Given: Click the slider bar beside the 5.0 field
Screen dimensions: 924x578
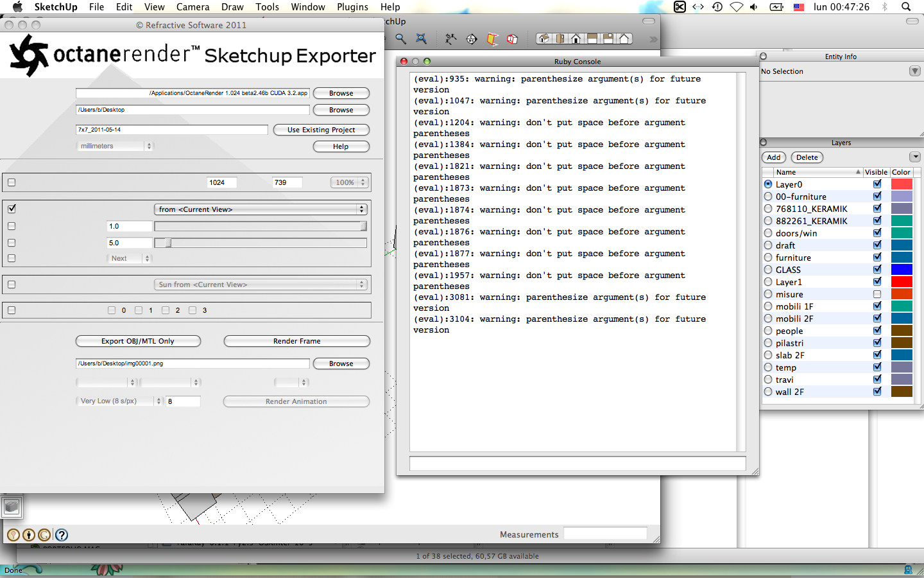Looking at the screenshot, I should tap(261, 243).
